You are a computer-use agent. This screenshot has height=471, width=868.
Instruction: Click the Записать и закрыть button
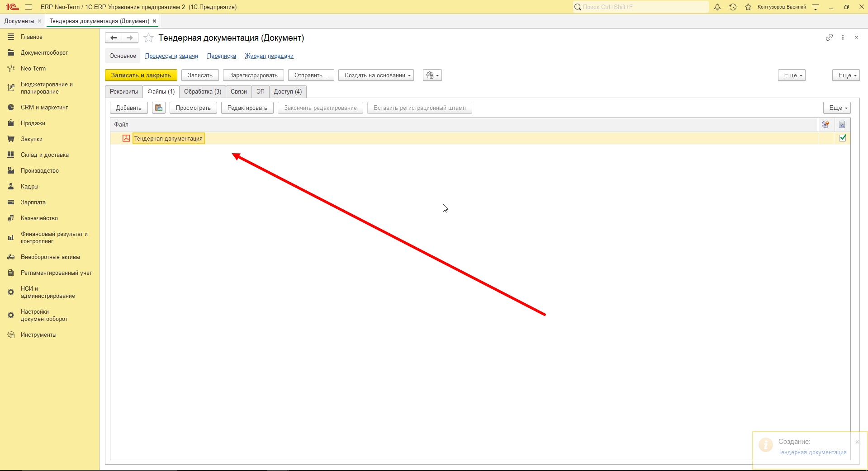(141, 75)
